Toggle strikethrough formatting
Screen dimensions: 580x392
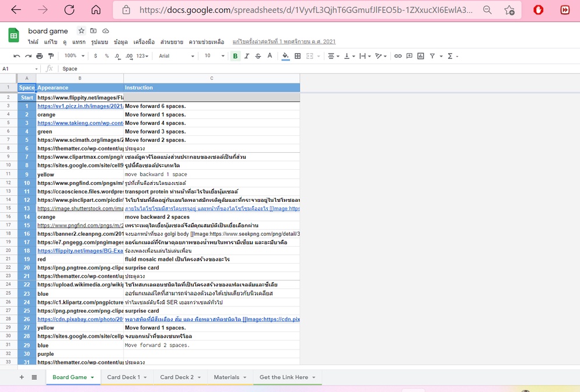[258, 56]
